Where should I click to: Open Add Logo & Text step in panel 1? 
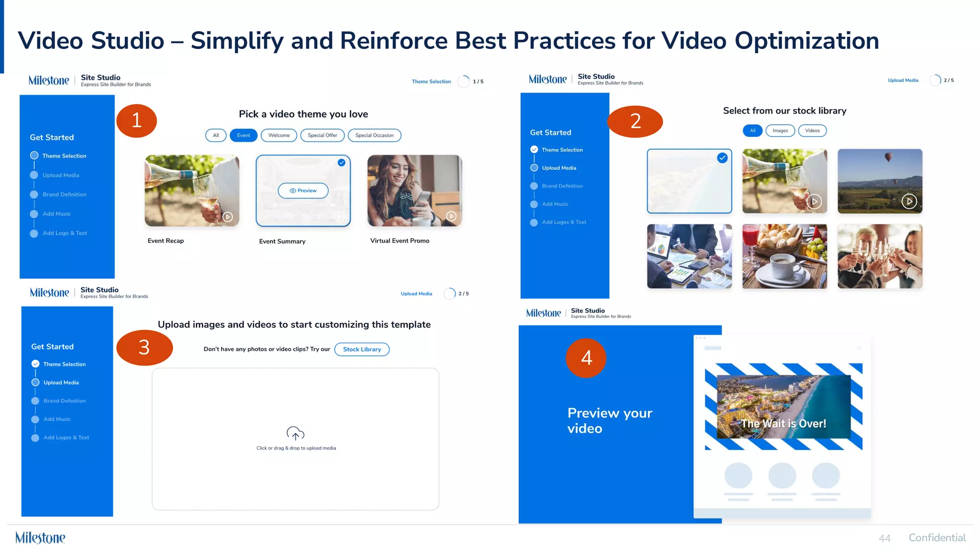59,233
